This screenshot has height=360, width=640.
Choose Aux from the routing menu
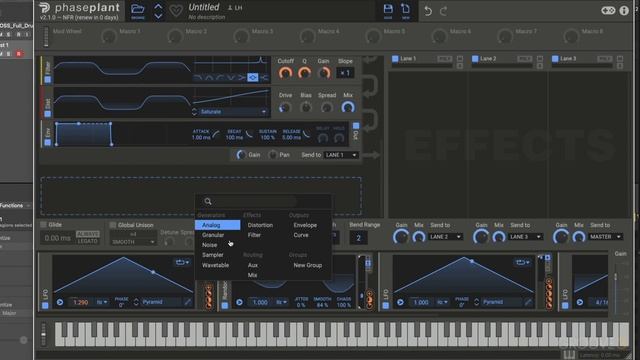coord(253,265)
